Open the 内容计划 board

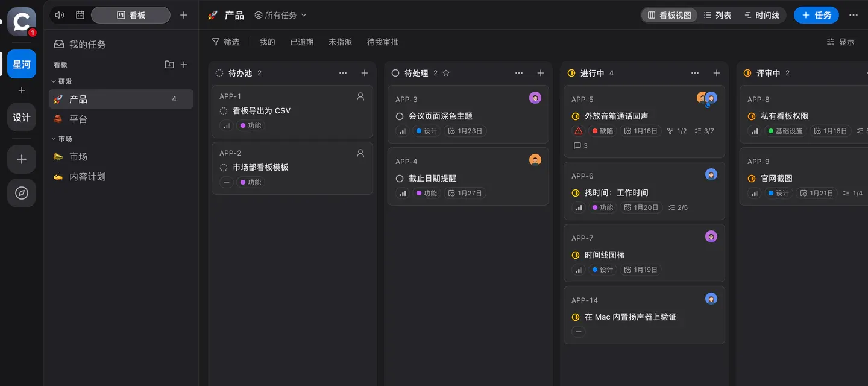click(x=121, y=177)
